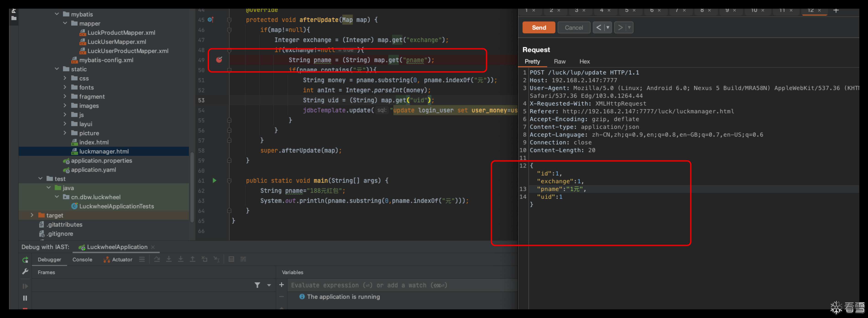Expand the fonts folder

tap(65, 87)
